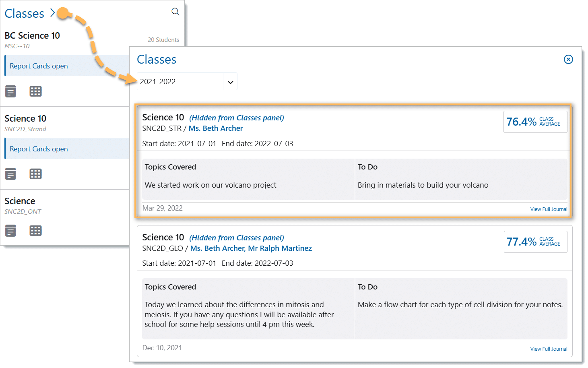Screen dimensions: 588x368
Task: Close the Classes popup with X icon
Action: pos(568,60)
